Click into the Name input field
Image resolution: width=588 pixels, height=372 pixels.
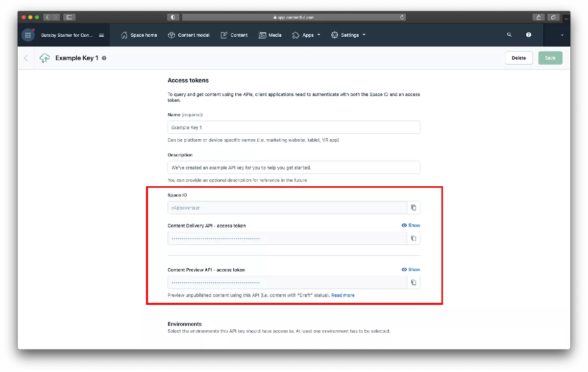pos(294,127)
